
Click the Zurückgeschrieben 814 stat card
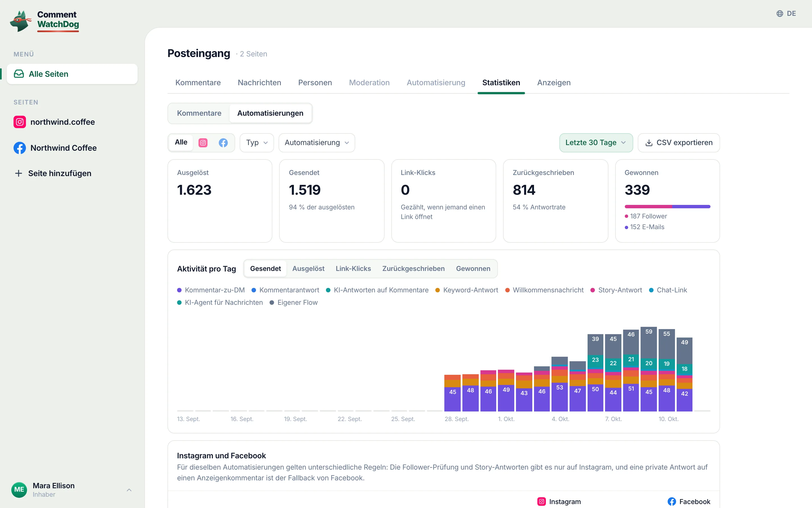[555, 201]
